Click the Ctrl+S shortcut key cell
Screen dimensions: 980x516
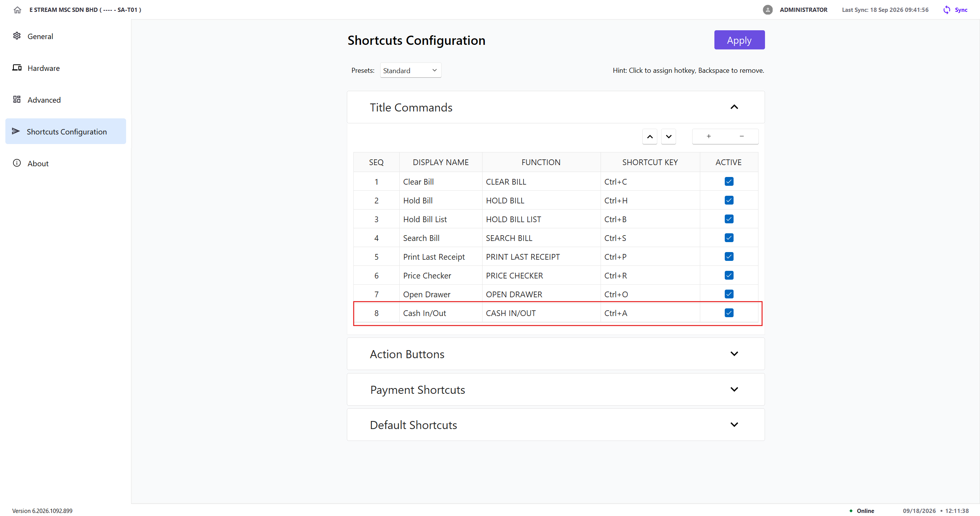click(650, 238)
